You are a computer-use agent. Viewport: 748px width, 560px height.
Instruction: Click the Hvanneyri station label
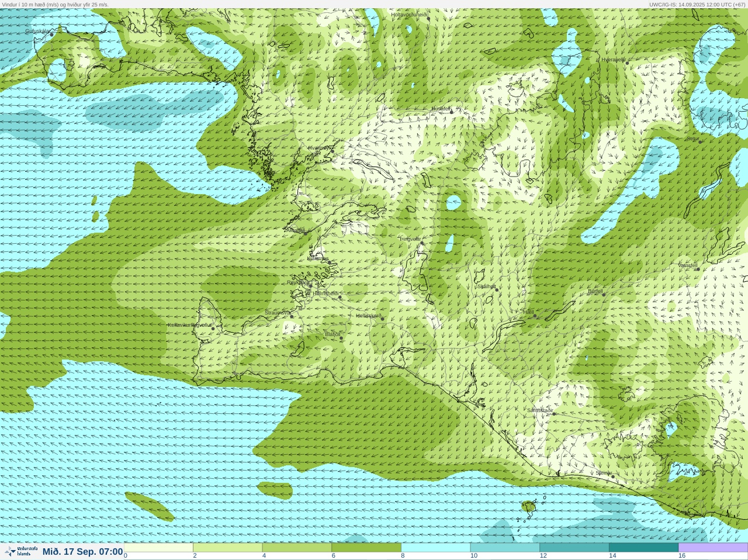[x=320, y=148]
